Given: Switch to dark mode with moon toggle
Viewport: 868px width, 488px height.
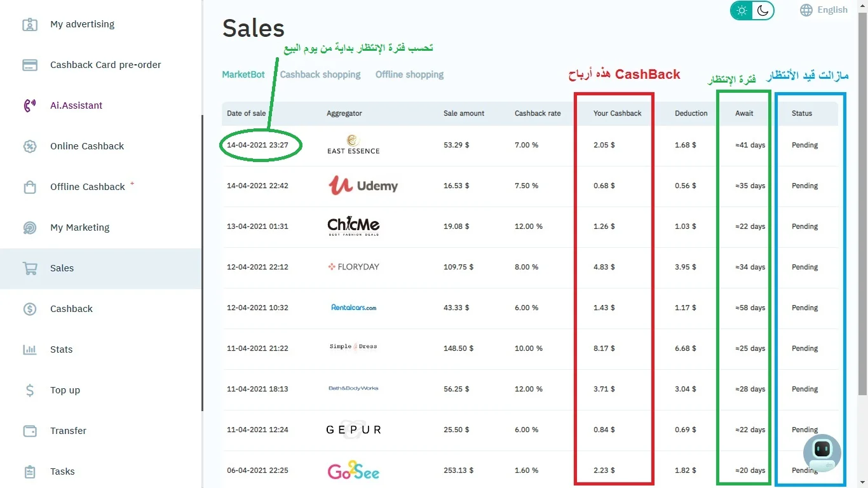Looking at the screenshot, I should point(763,10).
